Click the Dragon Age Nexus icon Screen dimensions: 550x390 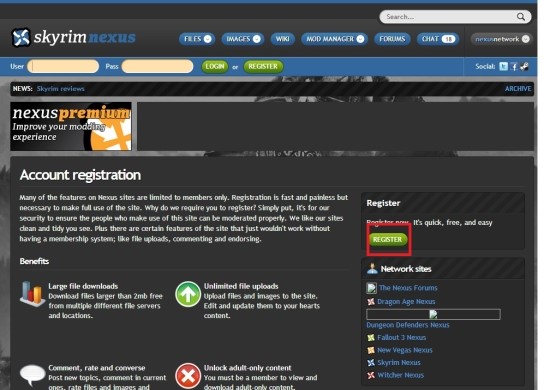coord(371,302)
